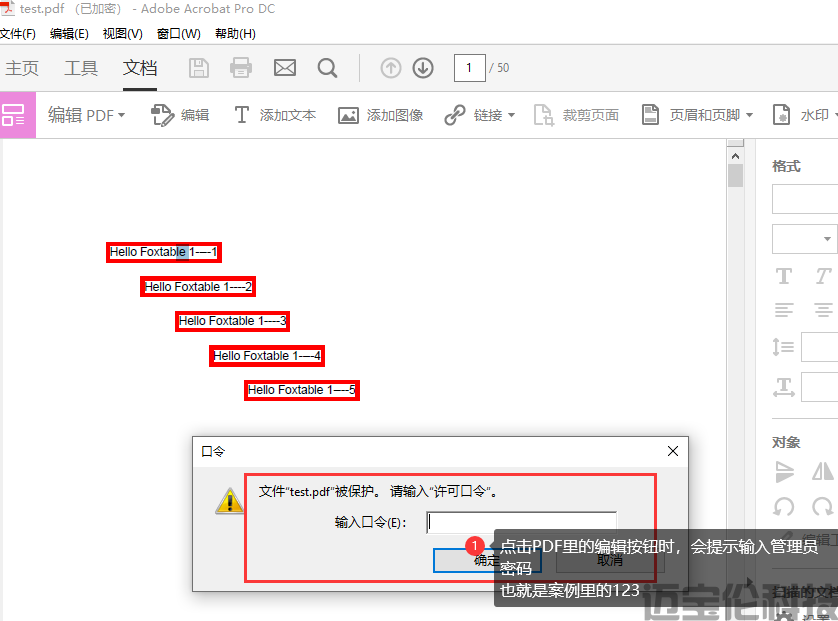Choose the 添加图像 add image tool
The width and height of the screenshot is (838, 621).
[x=381, y=115]
